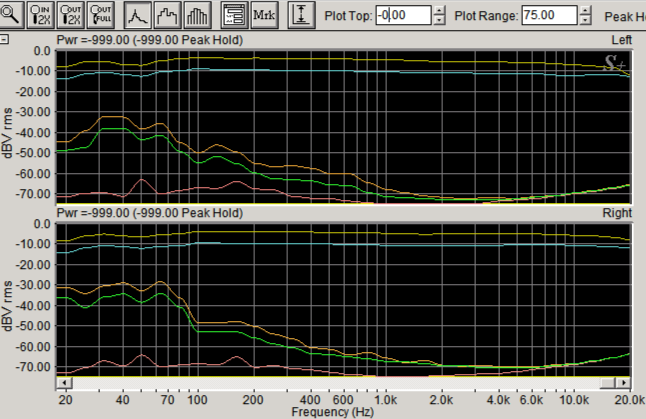This screenshot has height=419, width=646.
Task: Click the 100 frequency axis label
Action: (197, 400)
